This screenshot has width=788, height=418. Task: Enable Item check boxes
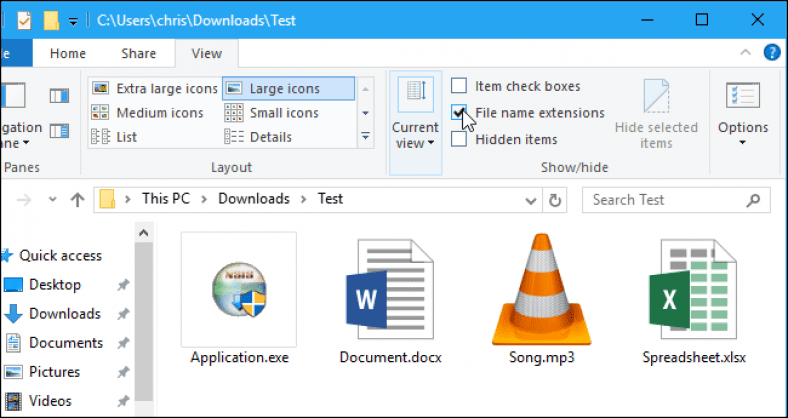coord(458,86)
